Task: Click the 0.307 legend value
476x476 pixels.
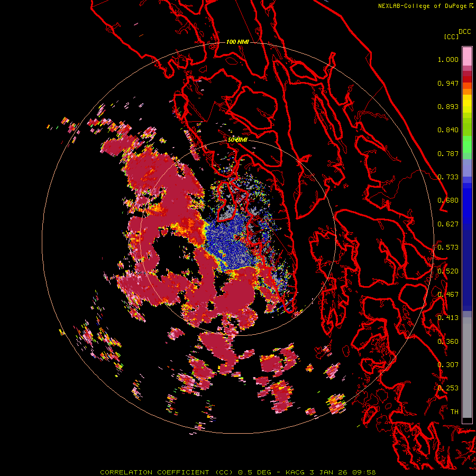Action: tap(448, 365)
